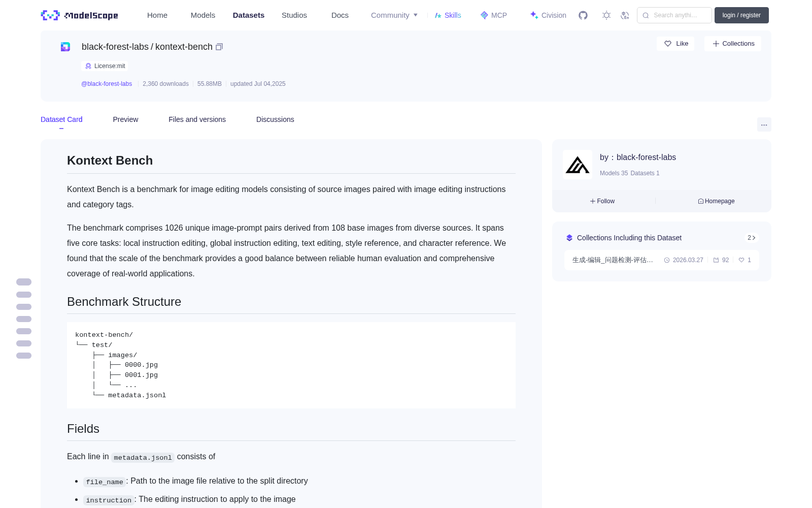Select the Dataset Card tab
Screen dimensions: 812x508
pyautogui.click(x=61, y=119)
